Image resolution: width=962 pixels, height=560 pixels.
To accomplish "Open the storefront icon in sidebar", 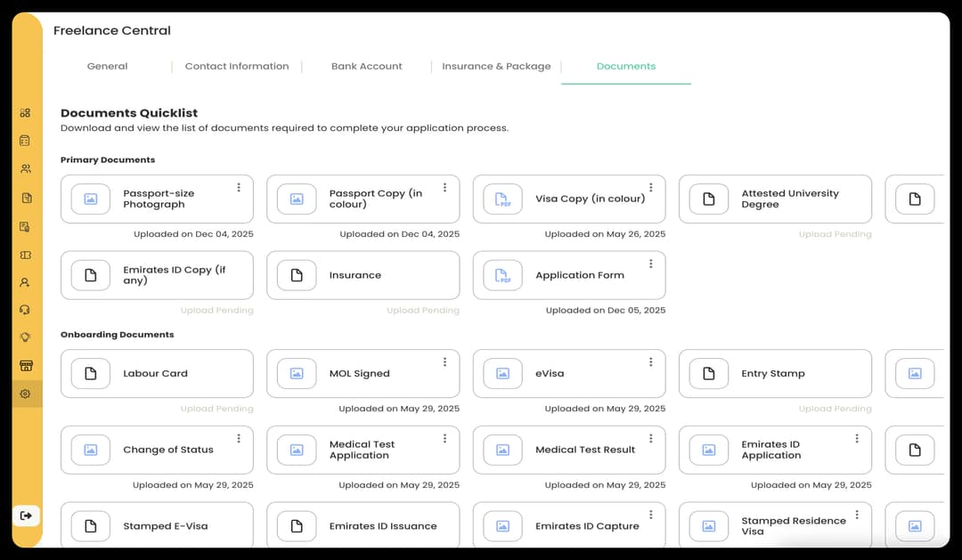I will coord(25,366).
